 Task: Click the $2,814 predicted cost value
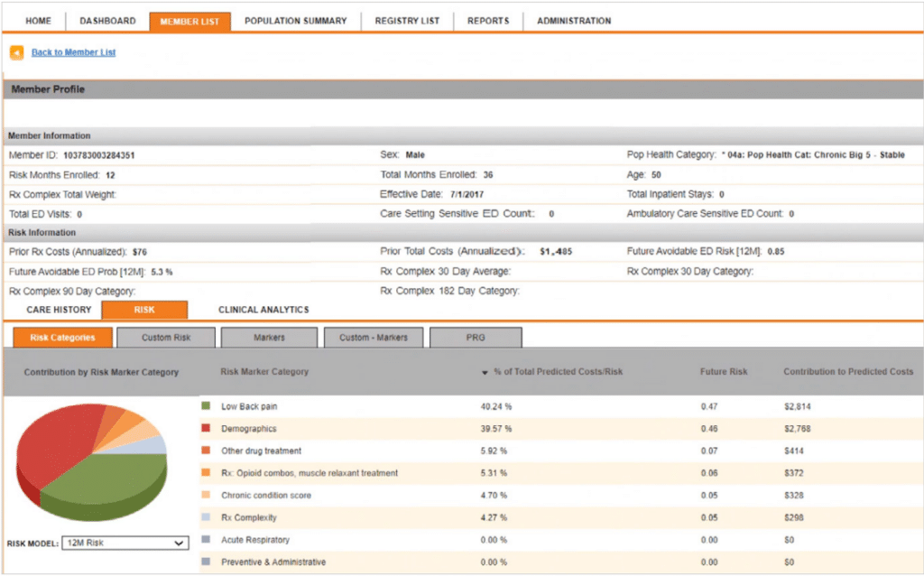tap(798, 406)
